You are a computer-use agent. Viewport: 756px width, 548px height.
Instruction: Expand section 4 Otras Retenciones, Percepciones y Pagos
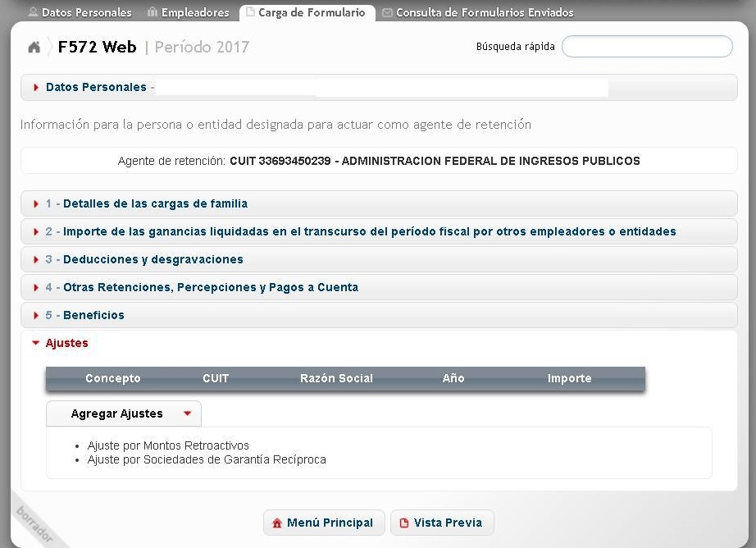tap(379, 287)
